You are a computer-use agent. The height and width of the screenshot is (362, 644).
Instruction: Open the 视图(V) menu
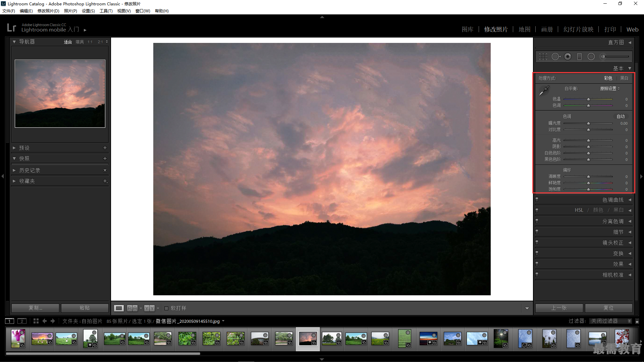click(x=124, y=11)
